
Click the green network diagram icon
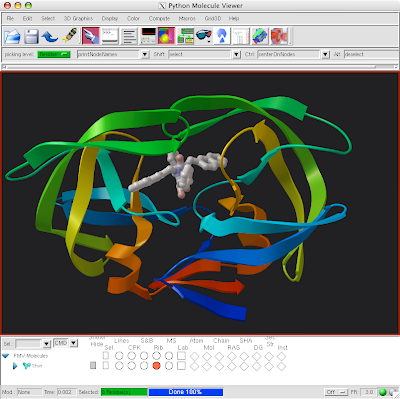click(185, 36)
